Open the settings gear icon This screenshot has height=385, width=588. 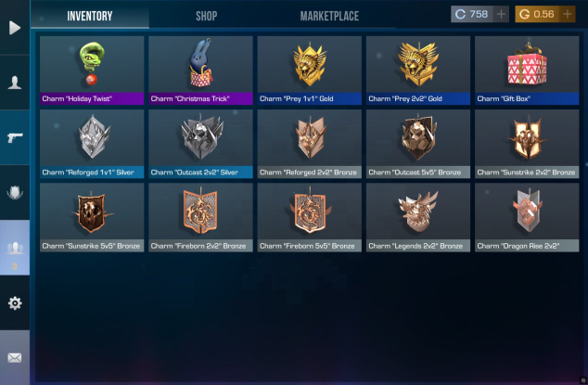click(15, 302)
